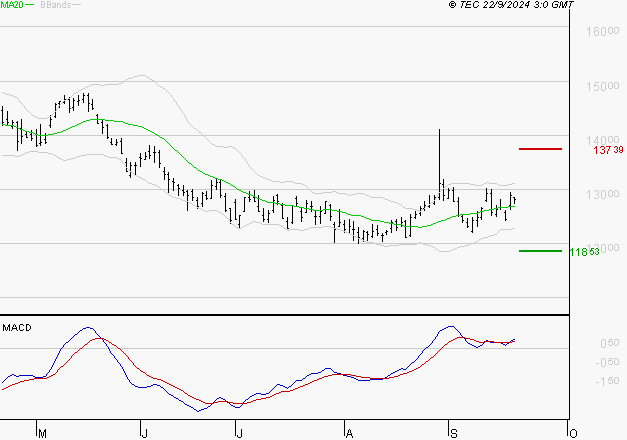Click the -0.50 MACD axis label

coord(607,362)
